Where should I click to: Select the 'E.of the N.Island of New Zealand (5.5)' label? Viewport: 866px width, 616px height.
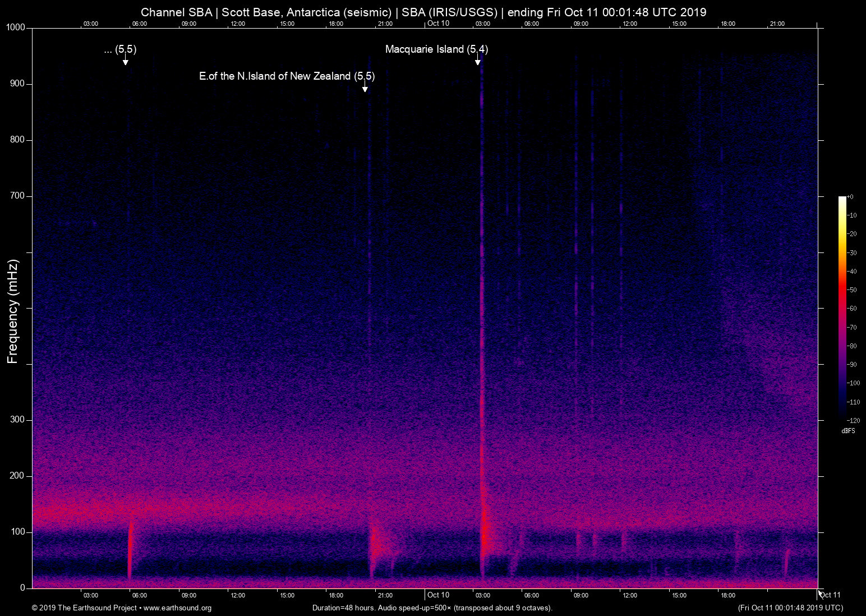(x=287, y=76)
